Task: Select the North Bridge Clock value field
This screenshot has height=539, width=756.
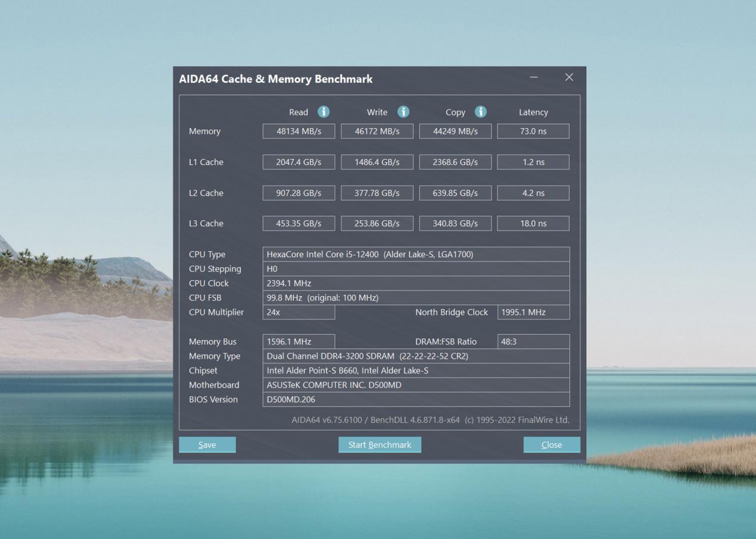Action: tap(533, 312)
